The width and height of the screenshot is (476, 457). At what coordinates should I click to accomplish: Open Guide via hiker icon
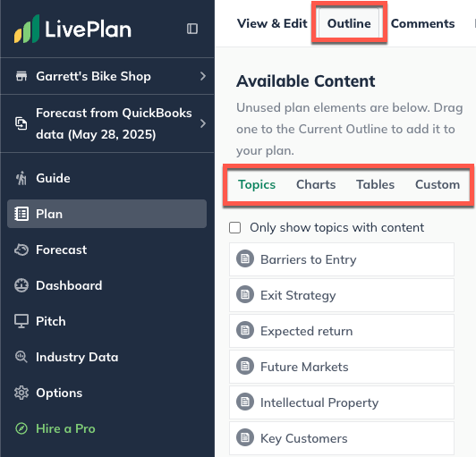pyautogui.click(x=21, y=178)
